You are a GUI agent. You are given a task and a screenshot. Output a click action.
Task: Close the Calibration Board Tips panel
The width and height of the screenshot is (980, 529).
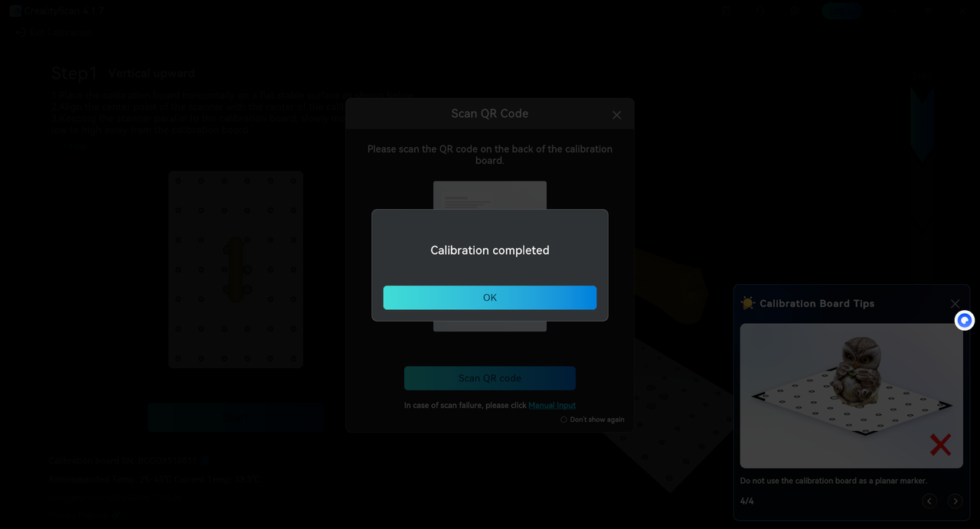(955, 304)
